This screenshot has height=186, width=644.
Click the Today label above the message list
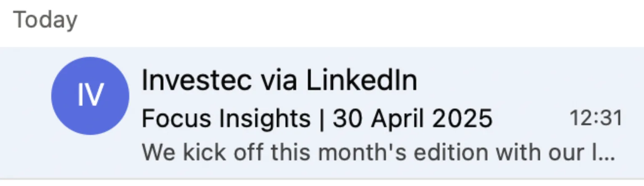(45, 21)
